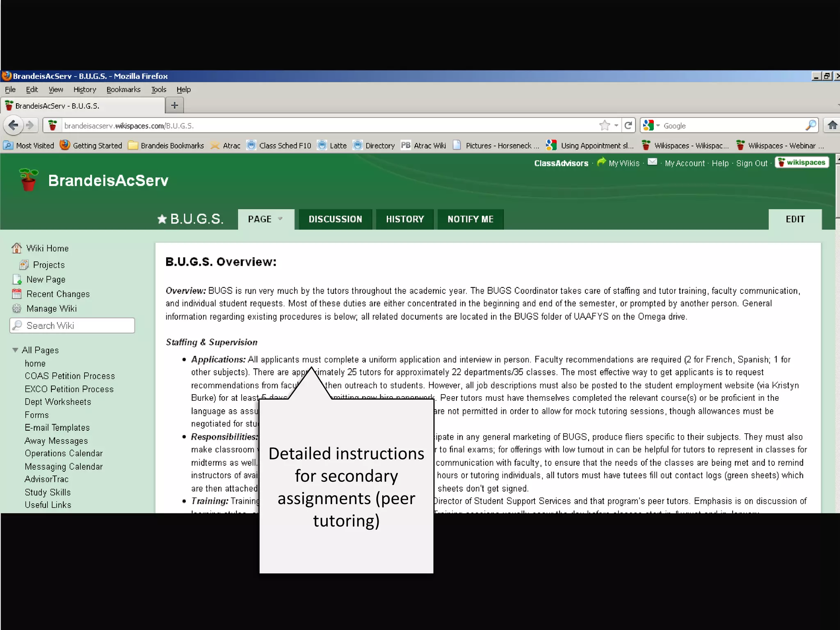Bookmark page using the star icon
The width and height of the screenshot is (840, 630).
tap(604, 125)
